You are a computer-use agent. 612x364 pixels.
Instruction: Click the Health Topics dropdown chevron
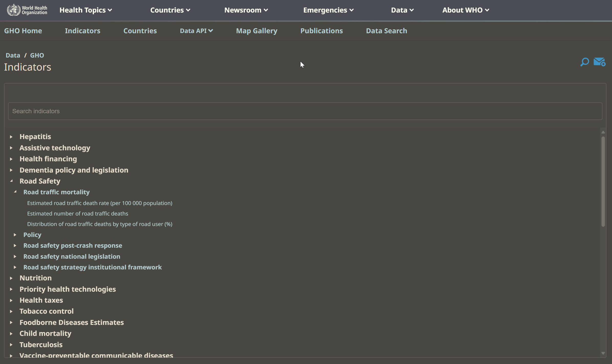pos(110,10)
